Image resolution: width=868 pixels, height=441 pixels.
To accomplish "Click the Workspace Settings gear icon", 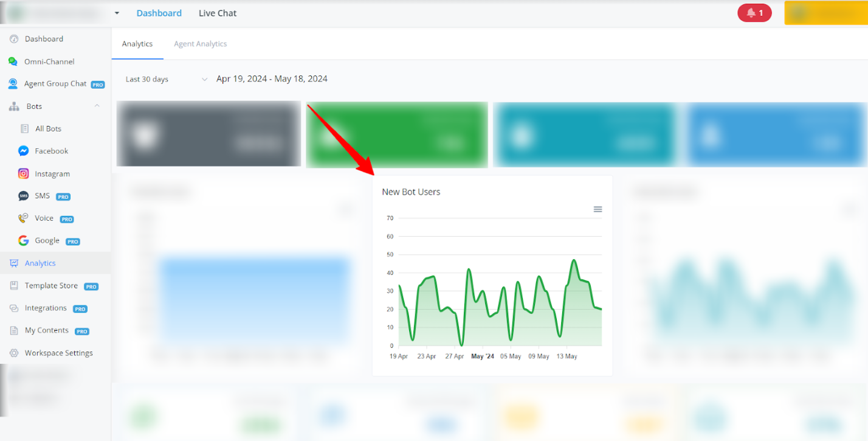I will (13, 353).
